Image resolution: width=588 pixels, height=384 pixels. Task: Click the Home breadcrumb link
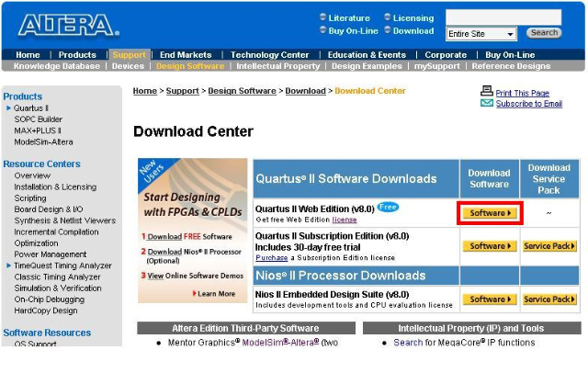click(145, 91)
